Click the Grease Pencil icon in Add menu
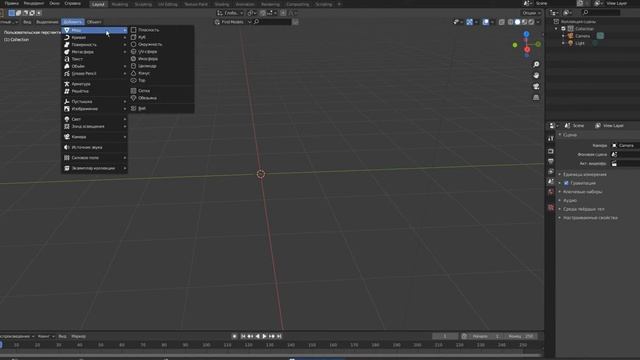 coord(67,73)
